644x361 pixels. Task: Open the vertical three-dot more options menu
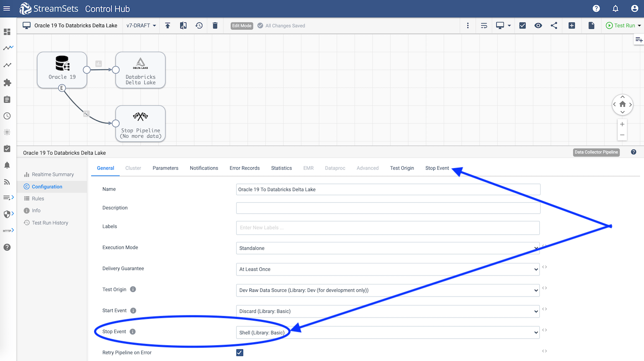468,26
